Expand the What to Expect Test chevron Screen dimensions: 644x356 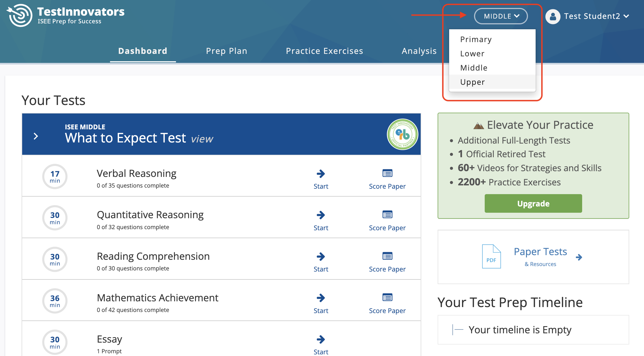click(36, 136)
